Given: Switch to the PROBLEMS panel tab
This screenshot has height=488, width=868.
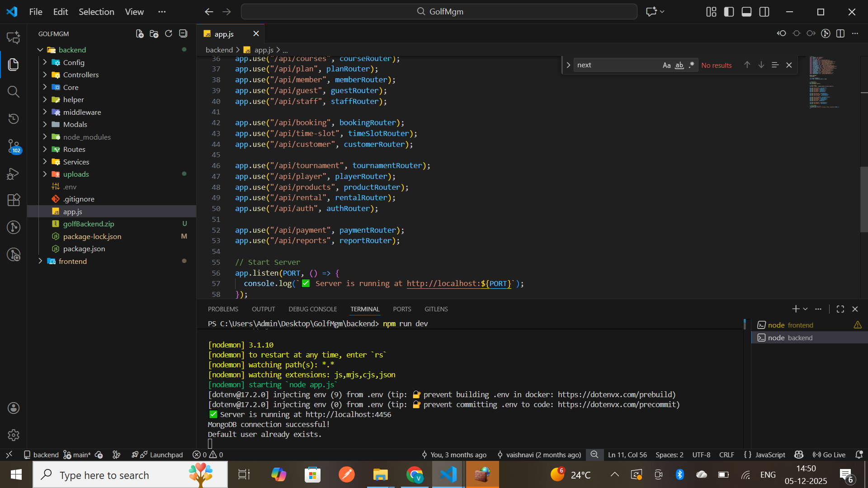Looking at the screenshot, I should tap(223, 309).
